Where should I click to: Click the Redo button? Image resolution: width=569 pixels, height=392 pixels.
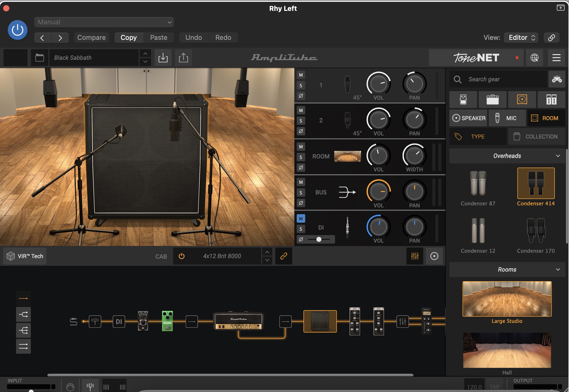pyautogui.click(x=223, y=38)
